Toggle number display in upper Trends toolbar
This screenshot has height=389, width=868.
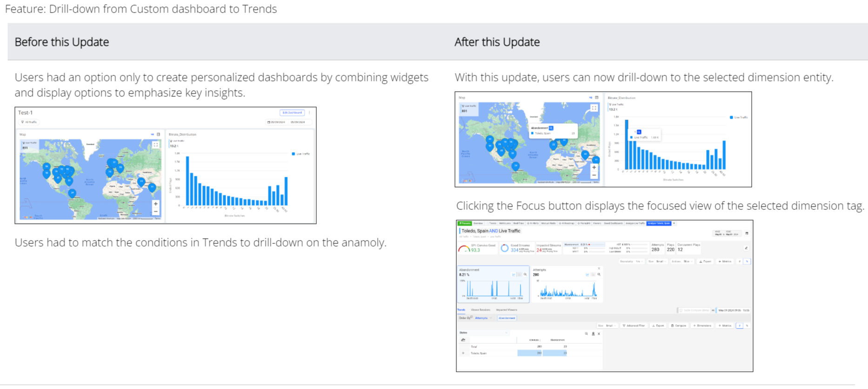pyautogui.click(x=740, y=262)
